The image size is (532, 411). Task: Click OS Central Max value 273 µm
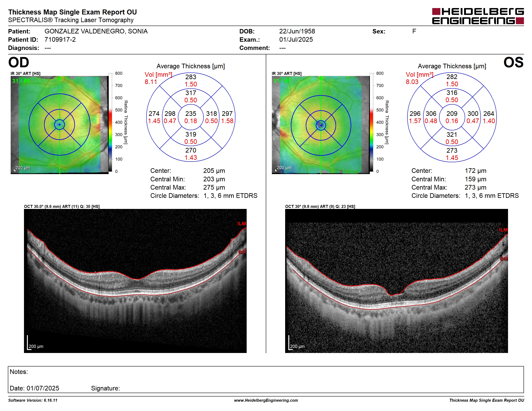pos(476,188)
